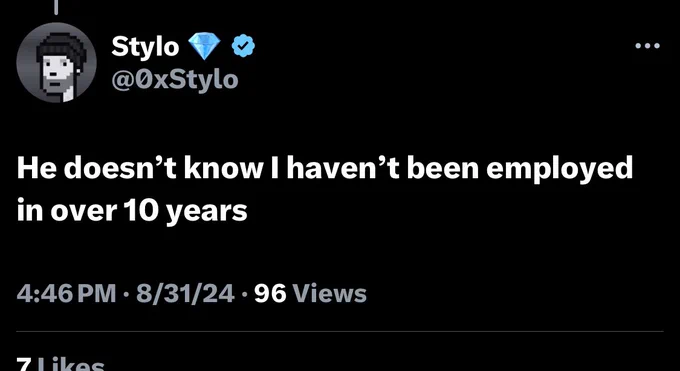Open the Stylo display name profile link
680x371 pixels.
pyautogui.click(x=145, y=46)
